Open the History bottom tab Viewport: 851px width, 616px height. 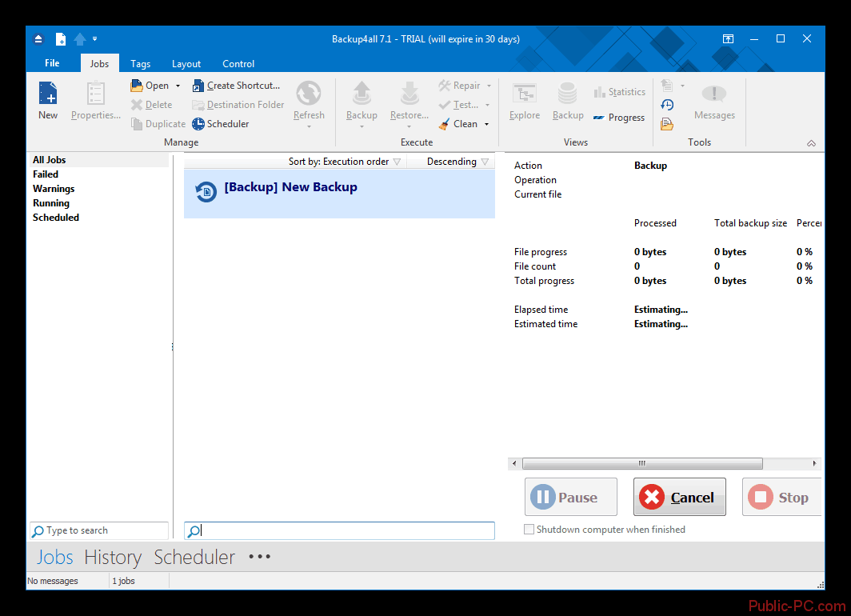(x=113, y=558)
